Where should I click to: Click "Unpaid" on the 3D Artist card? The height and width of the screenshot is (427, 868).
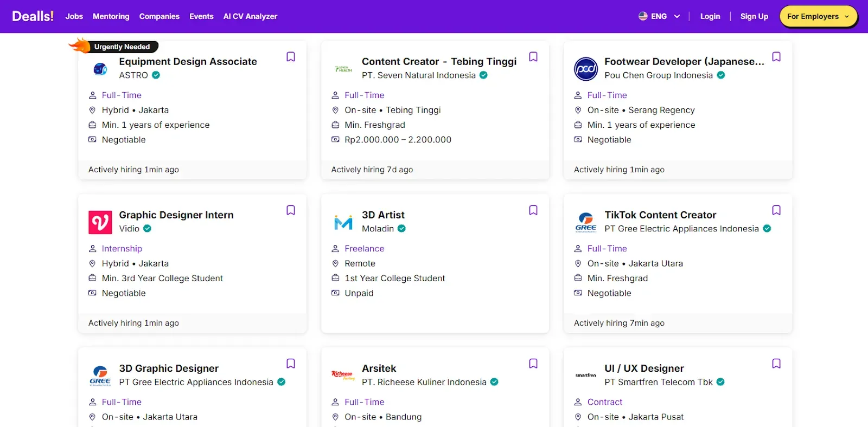tap(359, 293)
